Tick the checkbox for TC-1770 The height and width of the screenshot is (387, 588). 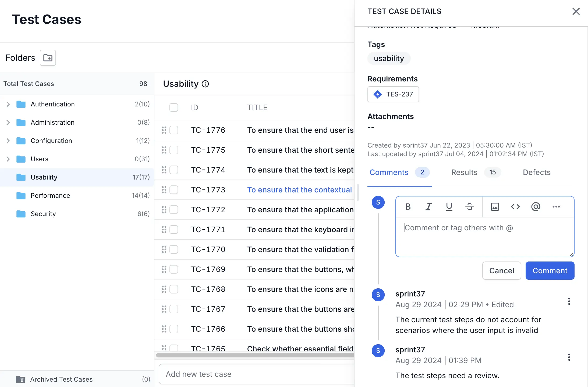pos(174,249)
